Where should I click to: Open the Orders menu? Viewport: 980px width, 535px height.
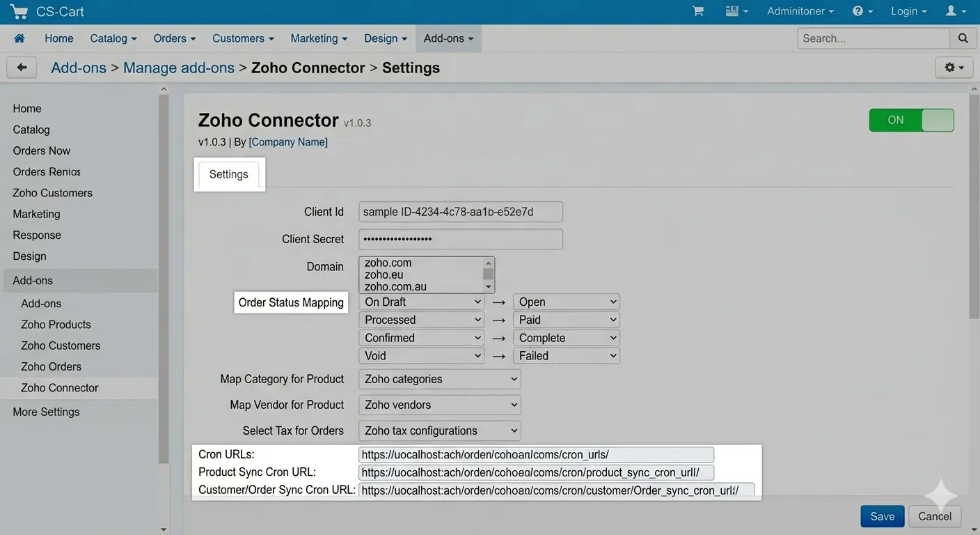175,38
